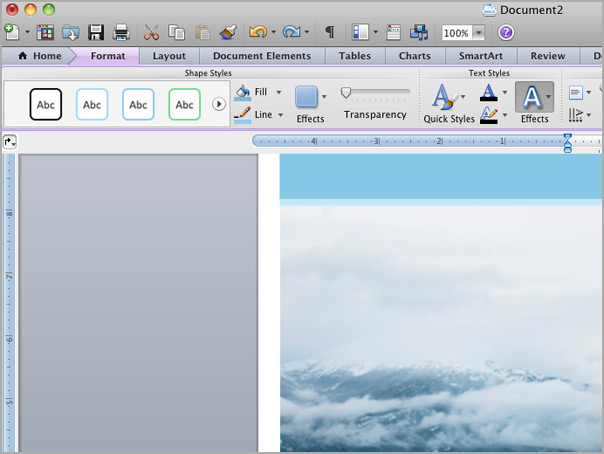This screenshot has height=454, width=604.
Task: Click the Print icon in toolbar
Action: pyautogui.click(x=121, y=33)
